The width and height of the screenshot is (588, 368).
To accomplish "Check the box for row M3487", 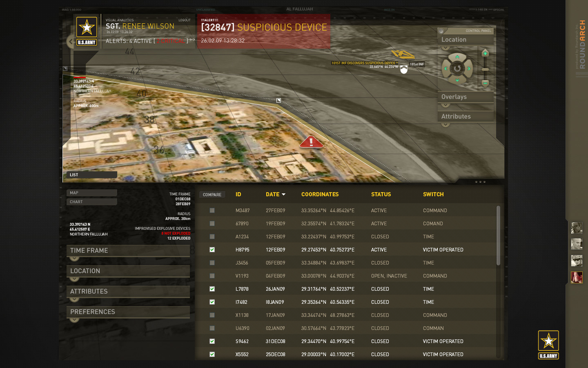I will click(x=212, y=210).
